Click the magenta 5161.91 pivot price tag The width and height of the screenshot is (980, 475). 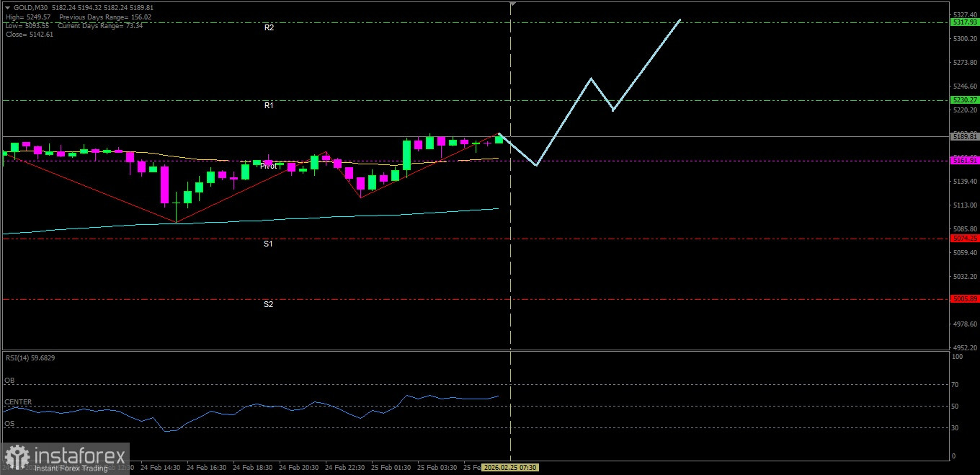tap(964, 161)
